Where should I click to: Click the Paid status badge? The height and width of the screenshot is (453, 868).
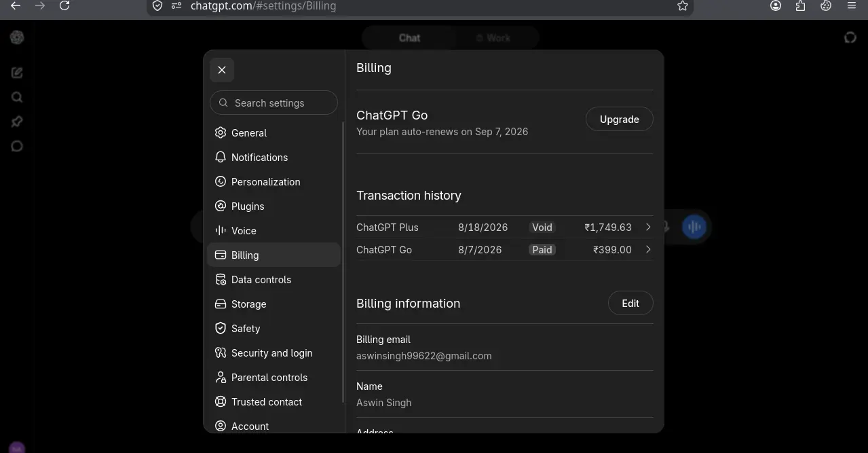click(x=542, y=250)
